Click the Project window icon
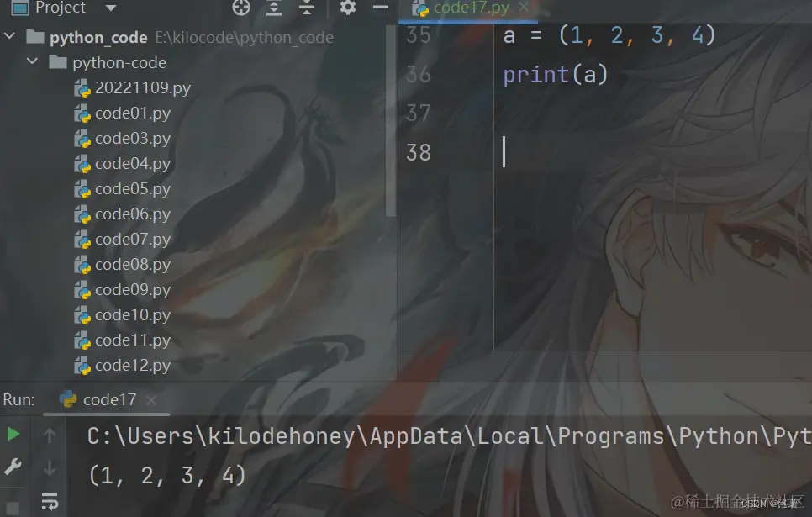Image resolution: width=812 pixels, height=517 pixels. 19,8
